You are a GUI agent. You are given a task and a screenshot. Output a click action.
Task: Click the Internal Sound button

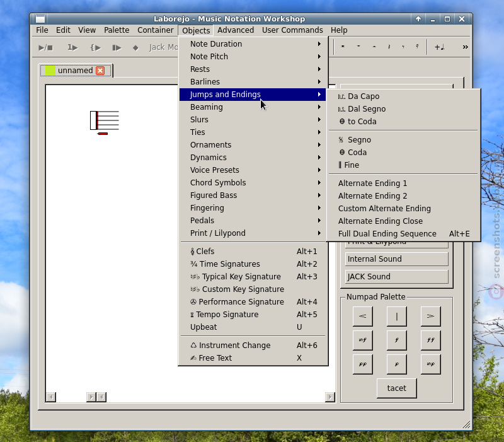tap(397, 259)
